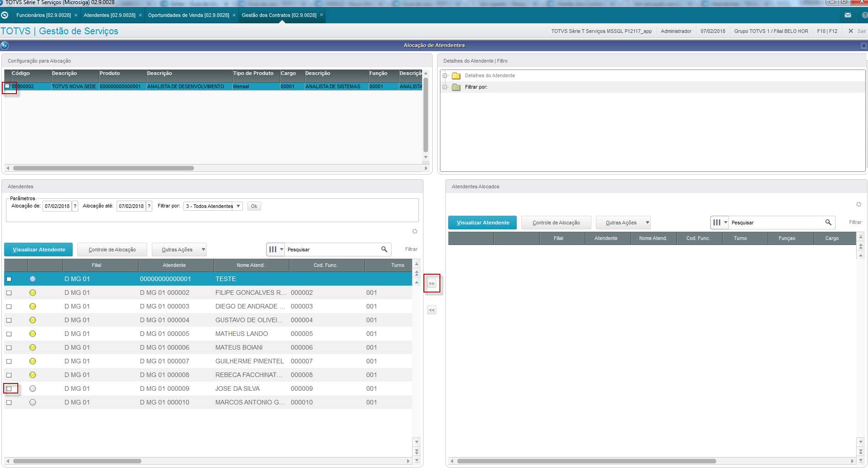Viewport: 868px width, 468px height.
Task: Click horizontal scrollbar of Atendentes Alocados table
Action: 587,461
